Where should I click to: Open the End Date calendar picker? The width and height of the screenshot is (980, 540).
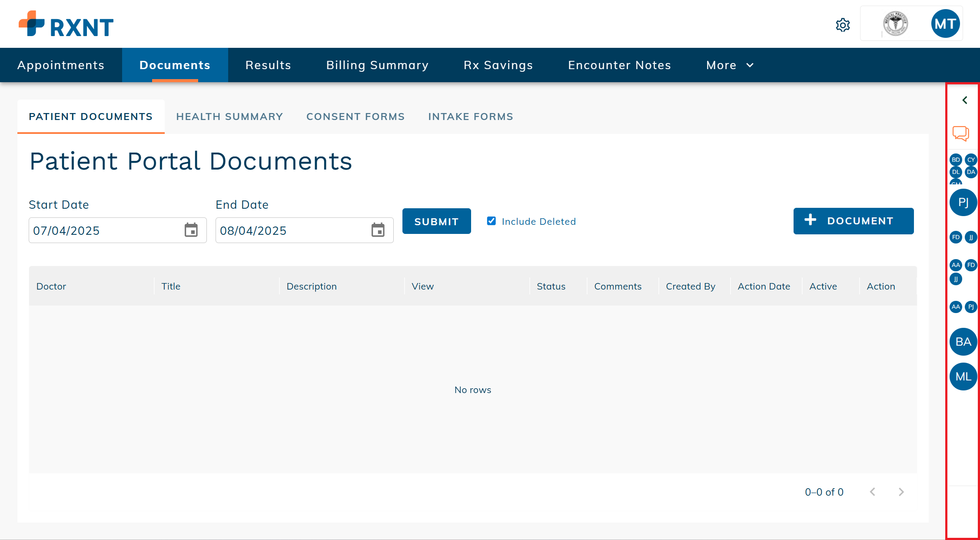(378, 230)
